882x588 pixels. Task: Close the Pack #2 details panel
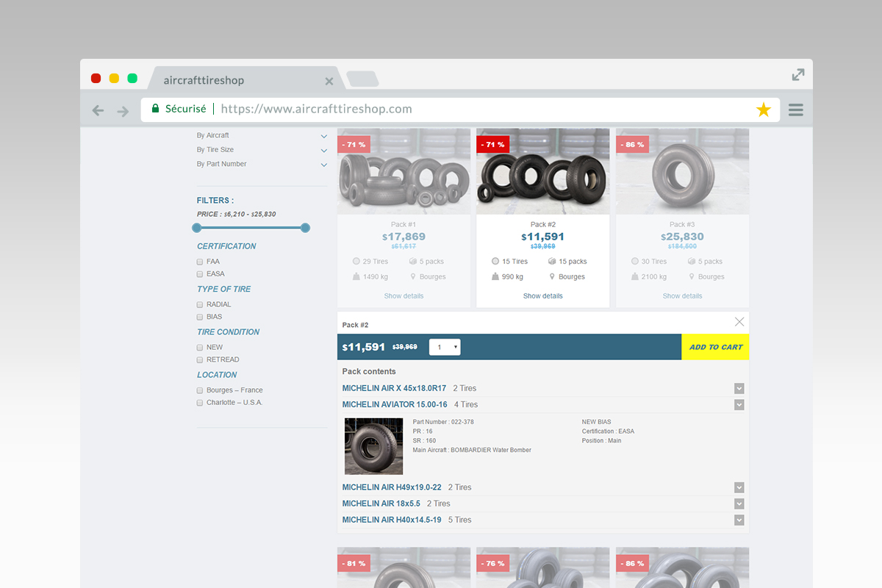pyautogui.click(x=739, y=322)
